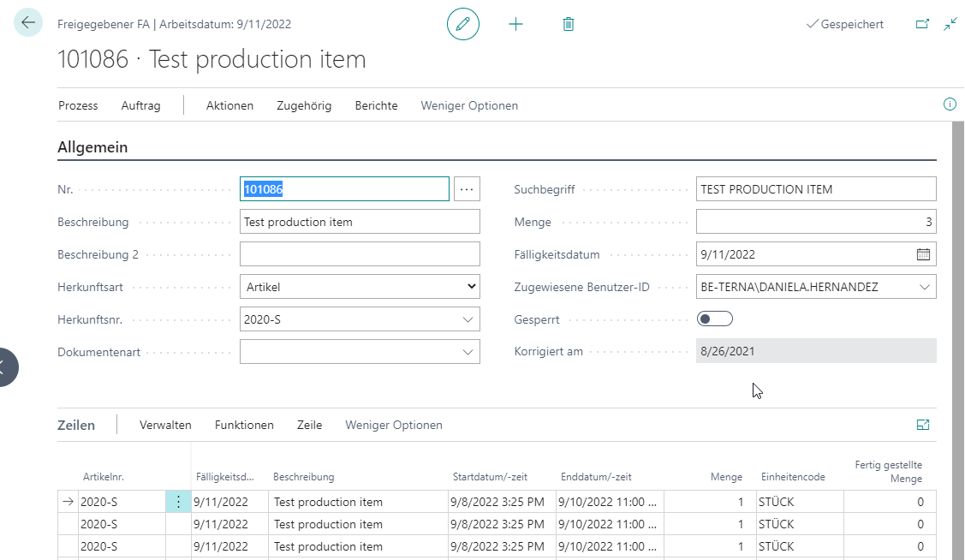Click third row's STÜCK unit cell
The image size is (965, 560).
click(x=800, y=546)
